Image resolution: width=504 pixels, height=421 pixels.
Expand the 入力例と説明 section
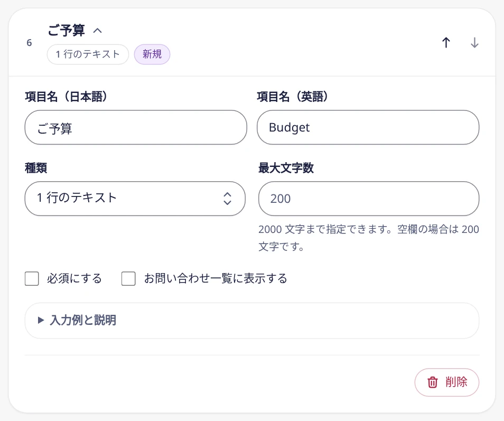click(x=252, y=321)
